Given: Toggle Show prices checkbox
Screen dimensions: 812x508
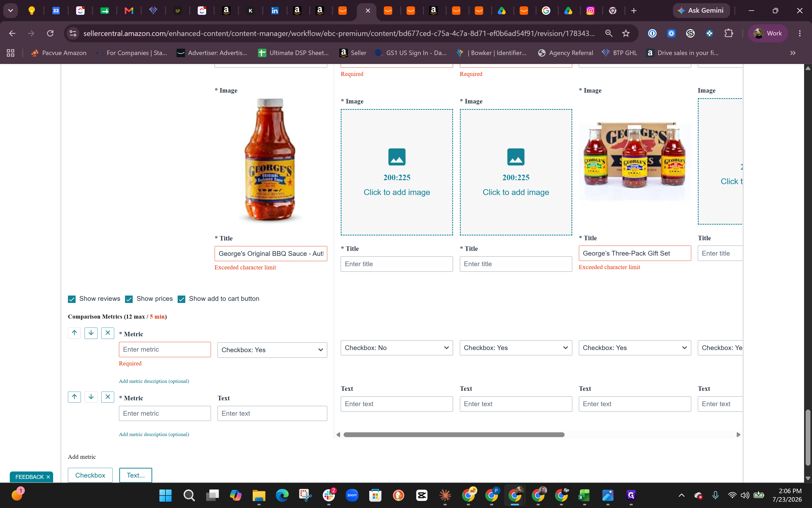Looking at the screenshot, I should click(x=129, y=299).
